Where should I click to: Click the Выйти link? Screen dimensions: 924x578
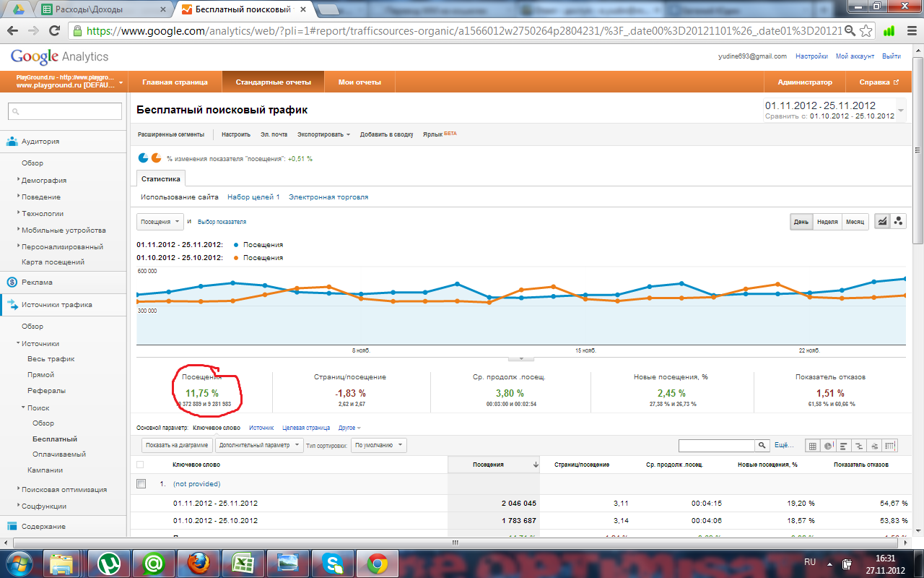pos(891,56)
